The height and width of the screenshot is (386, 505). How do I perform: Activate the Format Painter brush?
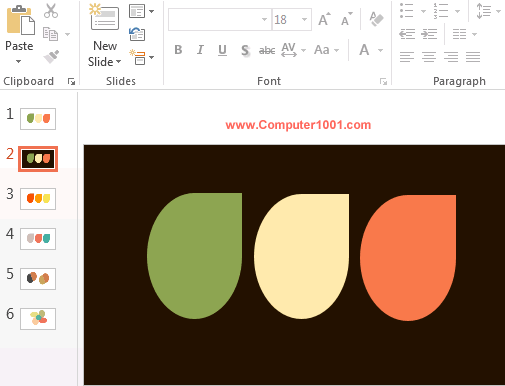click(x=51, y=56)
